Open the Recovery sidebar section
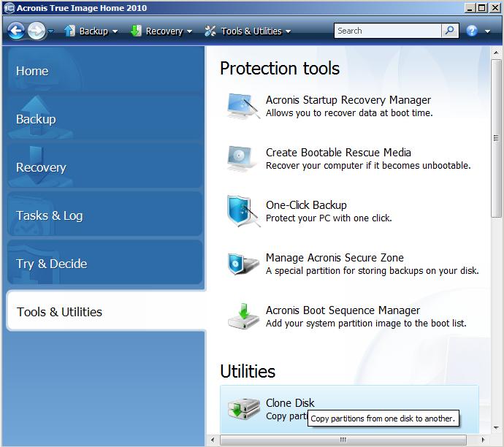Viewport: 504px width, 447px height. [104, 166]
